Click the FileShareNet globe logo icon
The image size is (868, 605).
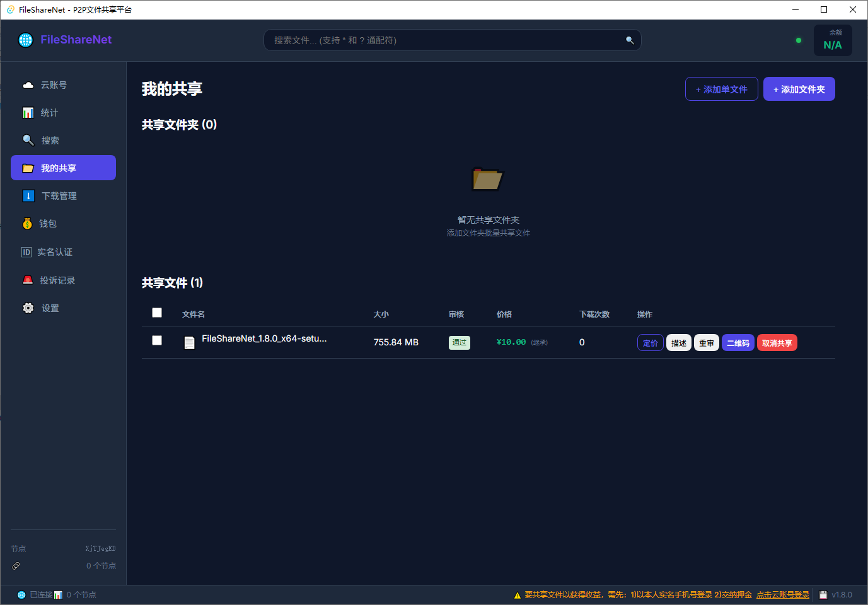(x=26, y=40)
